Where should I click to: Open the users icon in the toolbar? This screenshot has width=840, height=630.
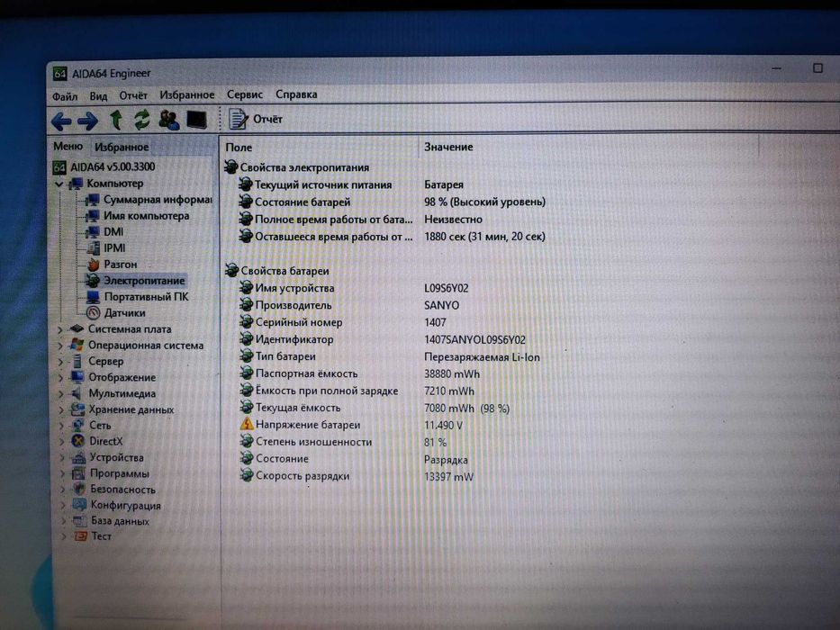pyautogui.click(x=168, y=120)
